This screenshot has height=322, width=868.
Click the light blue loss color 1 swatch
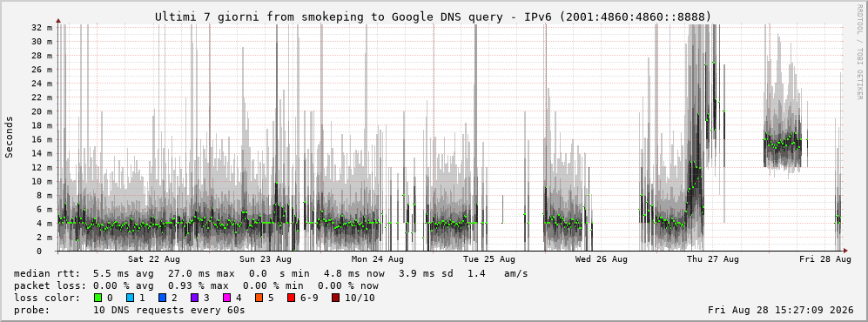[x=130, y=298]
